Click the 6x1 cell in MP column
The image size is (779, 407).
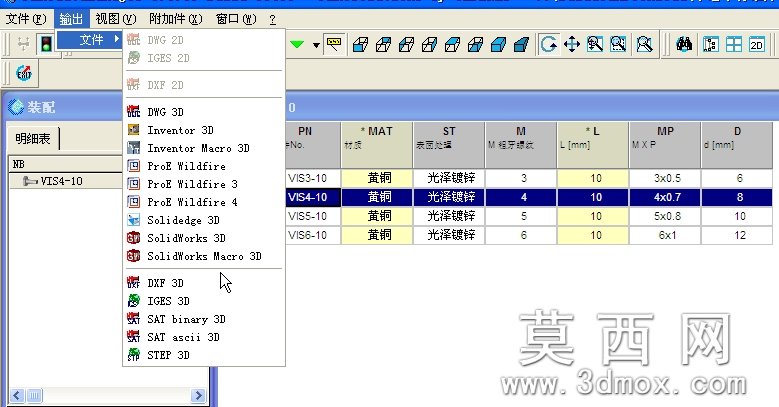click(665, 235)
